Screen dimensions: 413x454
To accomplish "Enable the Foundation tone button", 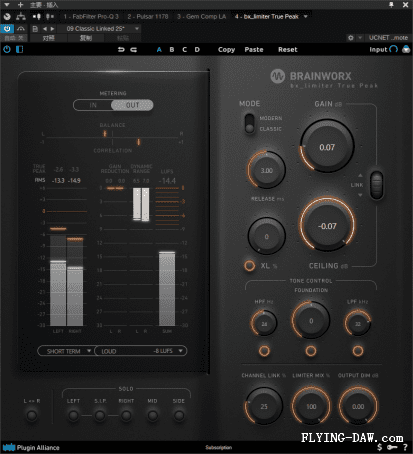I will (311, 351).
